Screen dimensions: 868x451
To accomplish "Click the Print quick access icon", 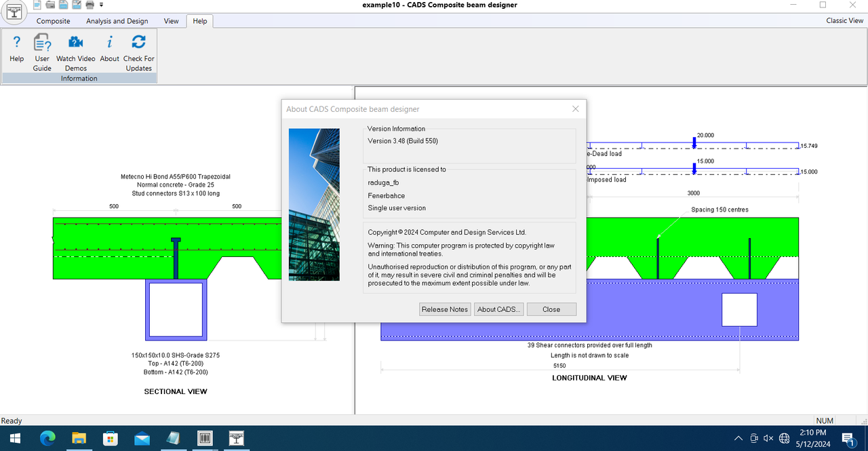I will pyautogui.click(x=90, y=5).
